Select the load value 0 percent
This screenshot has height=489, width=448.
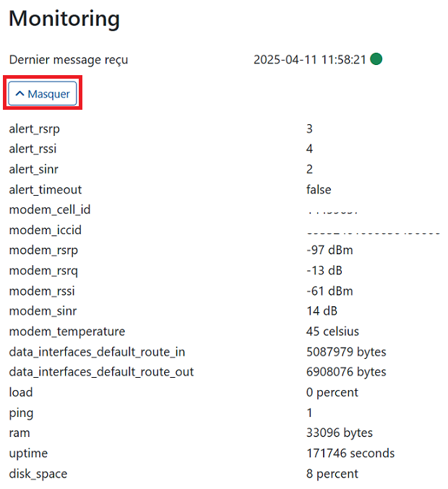(332, 392)
